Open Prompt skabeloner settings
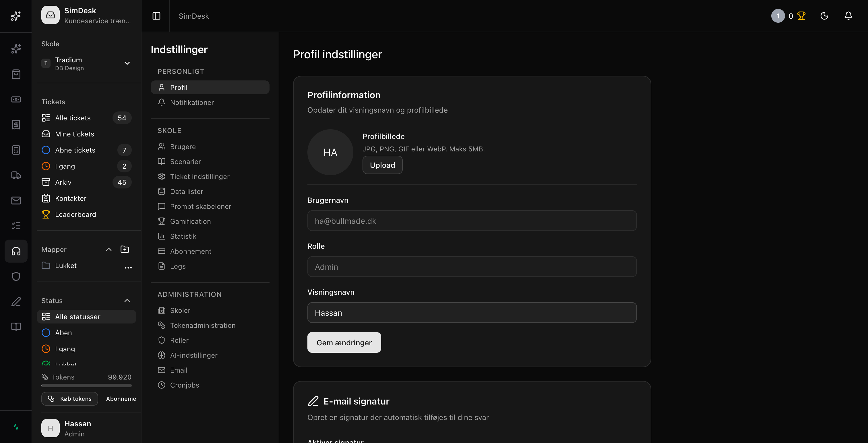This screenshot has height=443, width=868. coord(210,206)
